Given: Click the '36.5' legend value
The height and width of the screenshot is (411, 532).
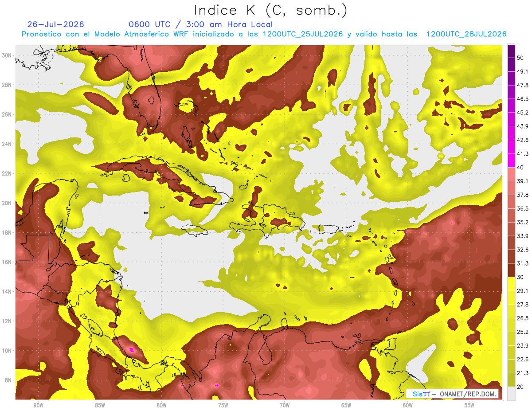Looking at the screenshot, I should 523,208.
